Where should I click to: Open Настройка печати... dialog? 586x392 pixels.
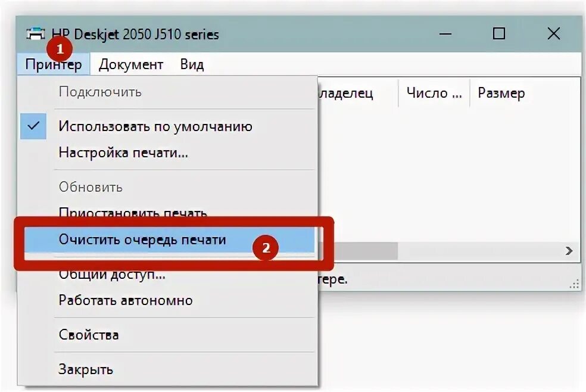167,153
